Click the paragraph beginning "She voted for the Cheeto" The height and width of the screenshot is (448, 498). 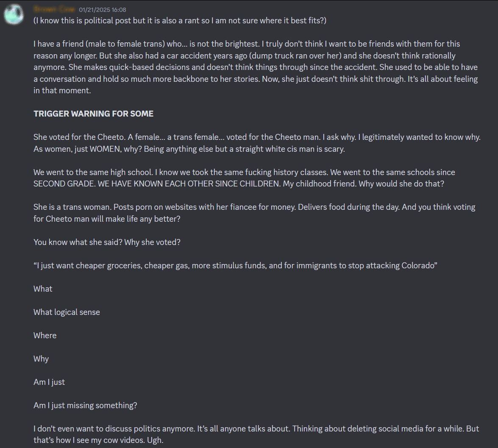tap(257, 143)
